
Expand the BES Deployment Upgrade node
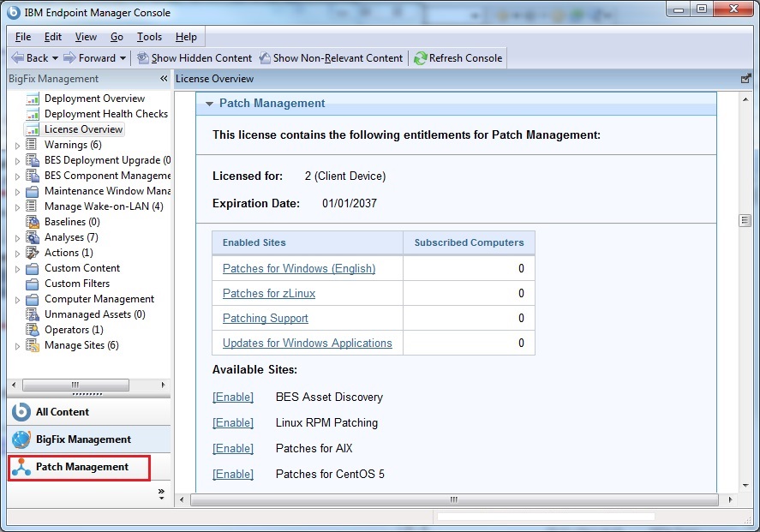[x=17, y=161]
